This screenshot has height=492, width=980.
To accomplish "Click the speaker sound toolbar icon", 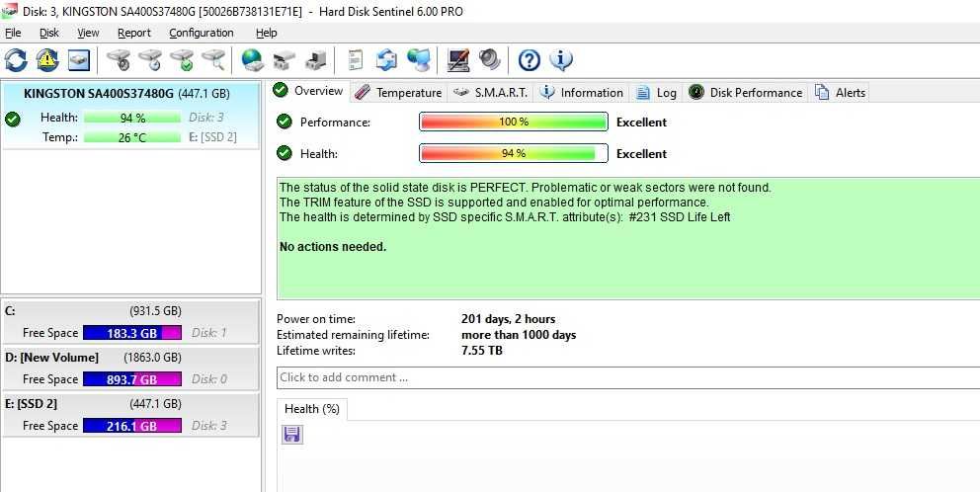I will click(x=490, y=60).
